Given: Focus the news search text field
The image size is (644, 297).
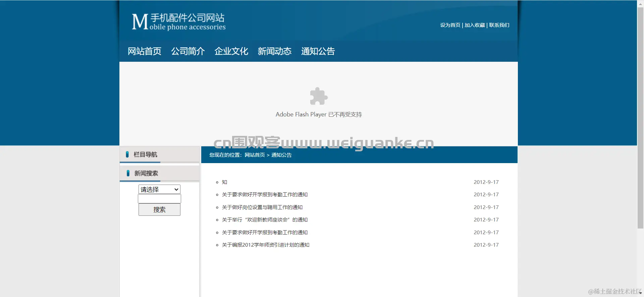Looking at the screenshot, I should pyautogui.click(x=159, y=199).
